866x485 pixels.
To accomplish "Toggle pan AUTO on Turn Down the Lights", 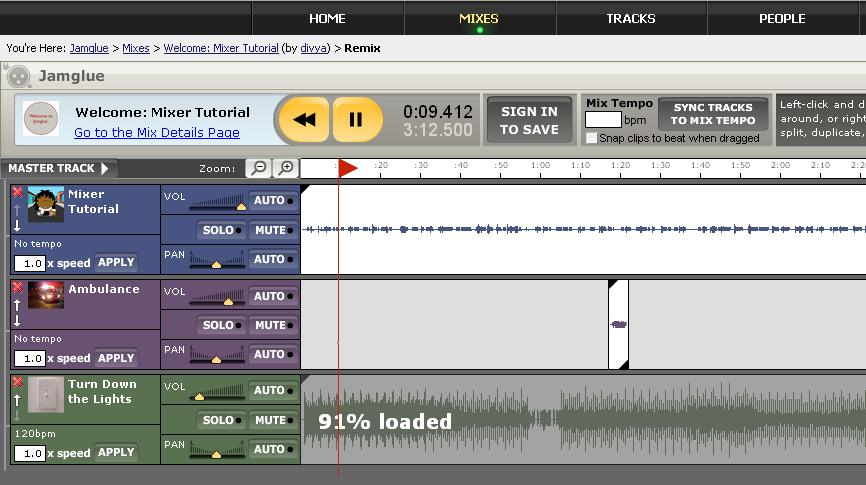I will pyautogui.click(x=273, y=449).
